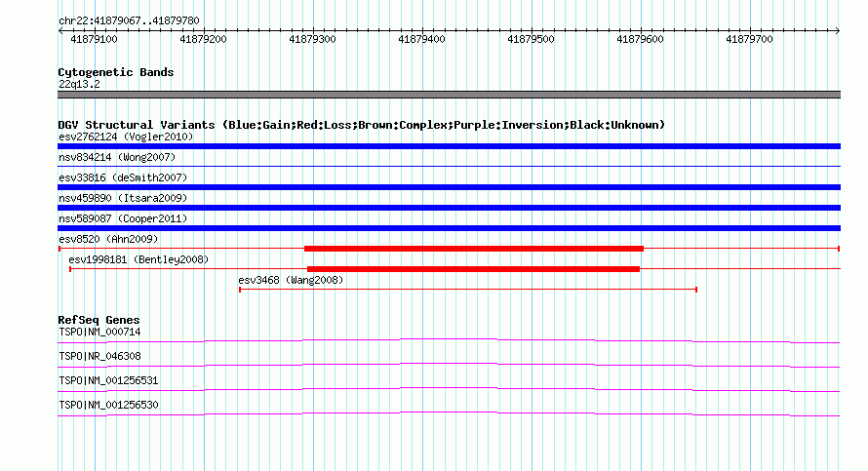Click magenta gene line for TSPO|NR_046308
This screenshot has width=868, height=471.
(449, 365)
